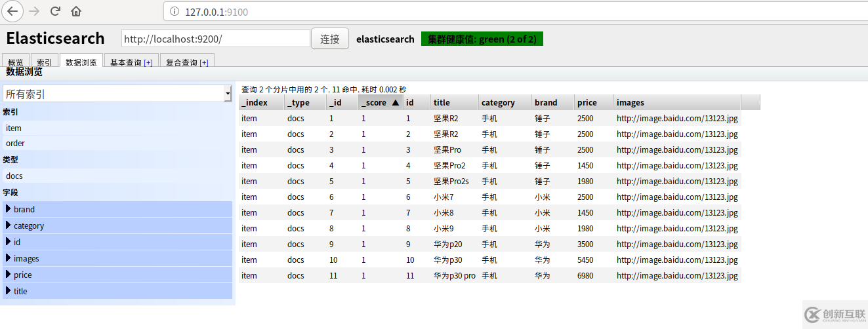The height and width of the screenshot is (329, 868).
Task: Sort by the title column header
Action: pos(455,102)
